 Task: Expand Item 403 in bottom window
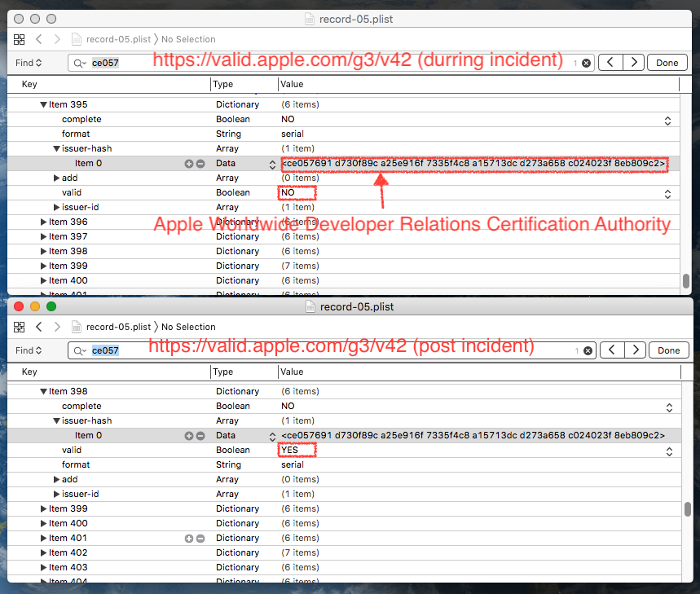43,568
